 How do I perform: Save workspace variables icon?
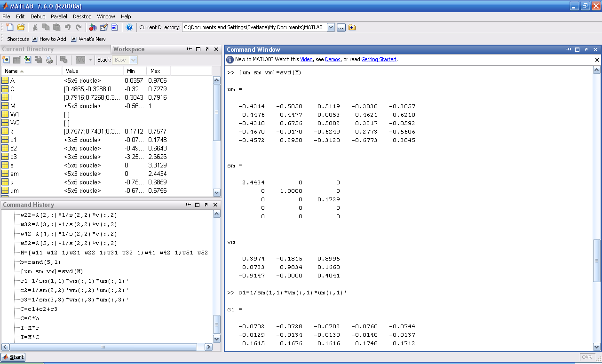[x=39, y=60]
